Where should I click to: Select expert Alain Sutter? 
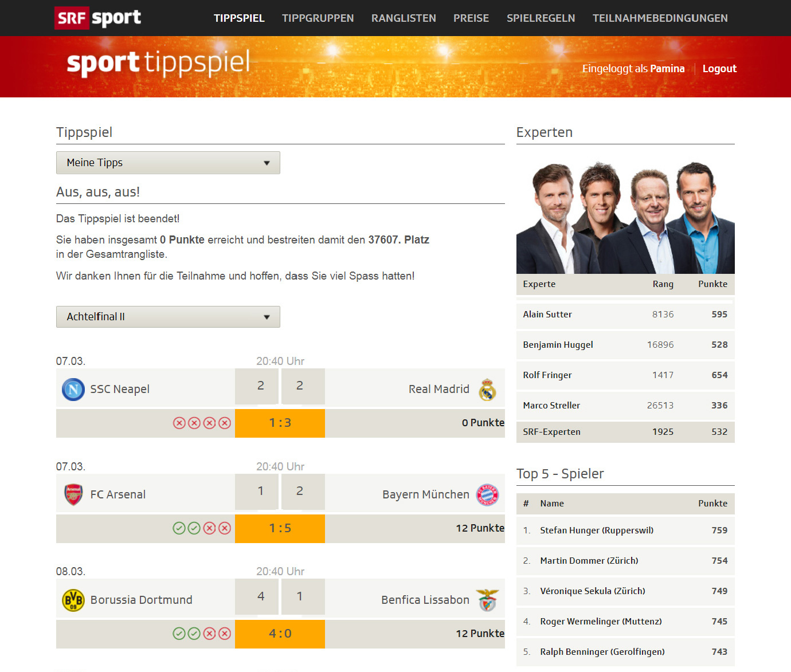547,315
